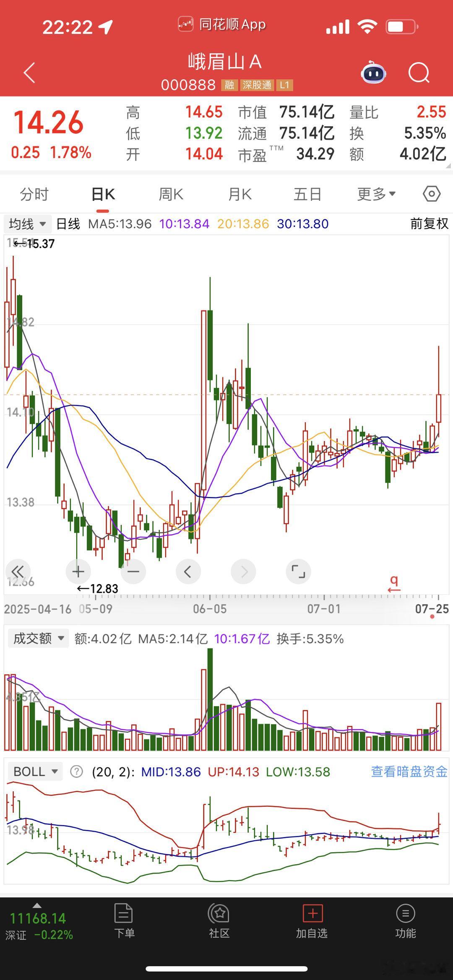This screenshot has width=453, height=980.
Task: Switch to 周K tab
Action: click(171, 194)
